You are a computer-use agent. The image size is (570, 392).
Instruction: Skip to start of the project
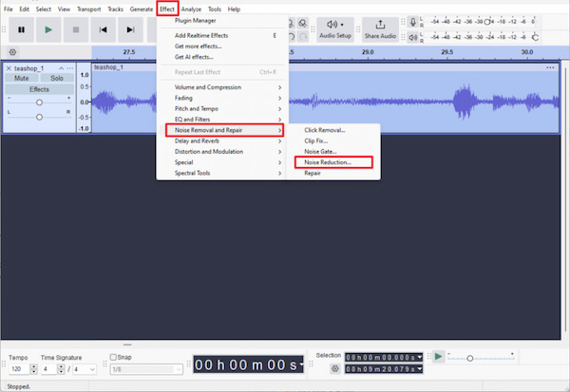(x=103, y=29)
